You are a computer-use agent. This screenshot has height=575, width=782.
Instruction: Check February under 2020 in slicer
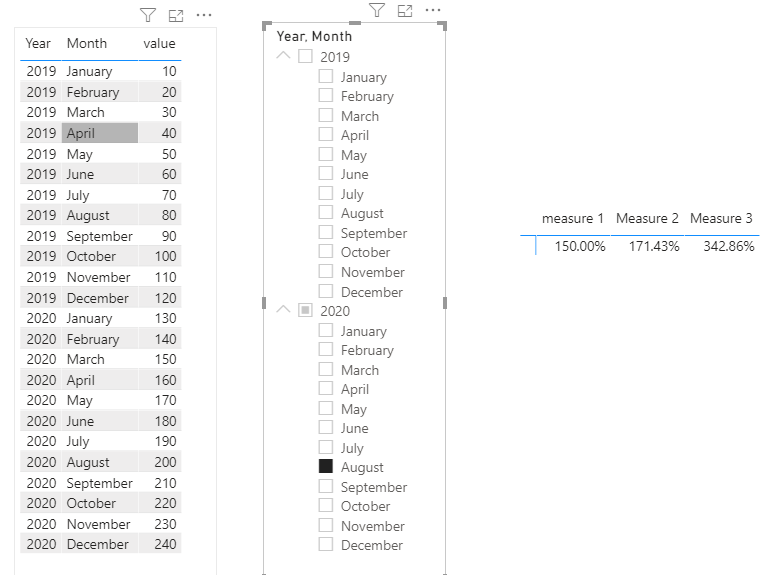pos(326,349)
